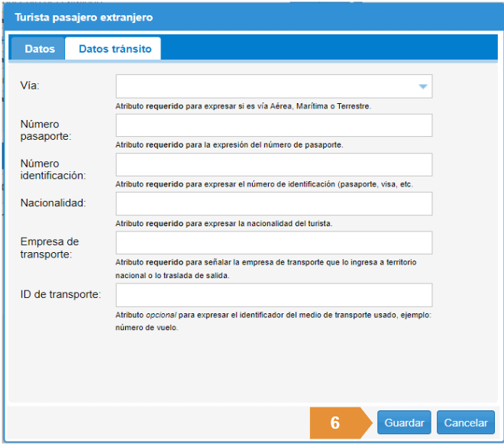Select the ID de transporte input

274,295
